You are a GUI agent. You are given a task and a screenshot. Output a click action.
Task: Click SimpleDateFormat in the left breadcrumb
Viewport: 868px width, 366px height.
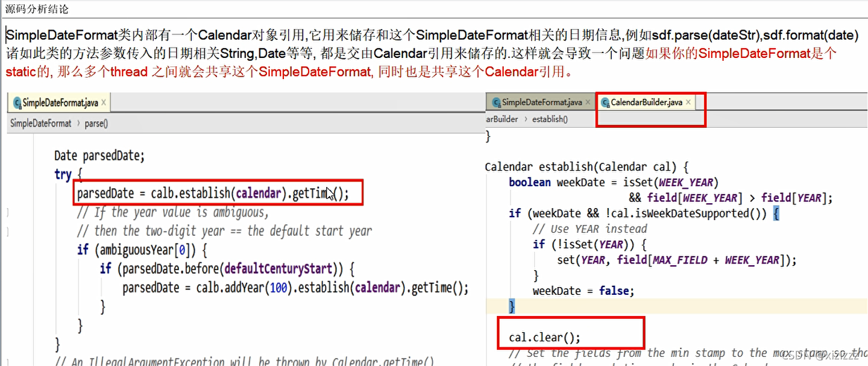pos(41,123)
